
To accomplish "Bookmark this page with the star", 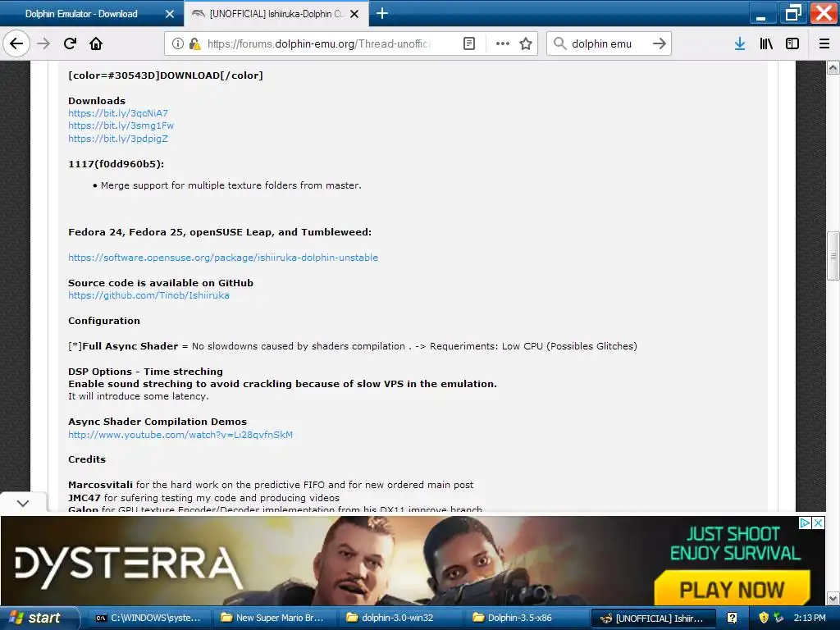I will (526, 44).
